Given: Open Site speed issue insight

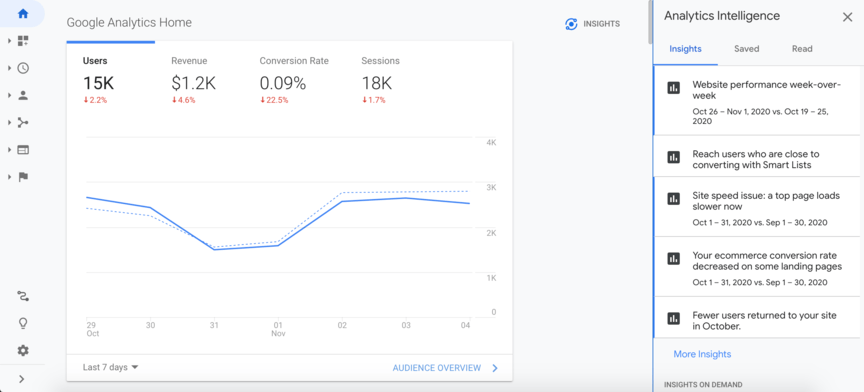Looking at the screenshot, I should tap(757, 207).
